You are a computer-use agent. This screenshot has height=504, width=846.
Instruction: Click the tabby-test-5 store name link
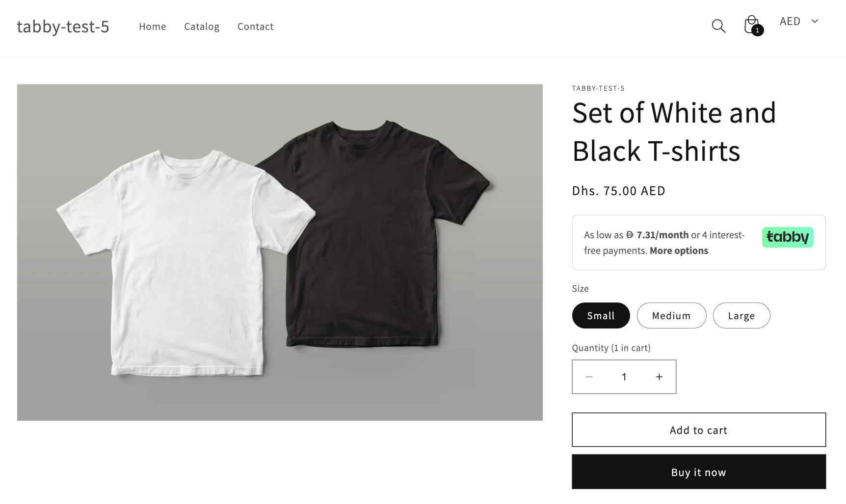click(x=63, y=26)
